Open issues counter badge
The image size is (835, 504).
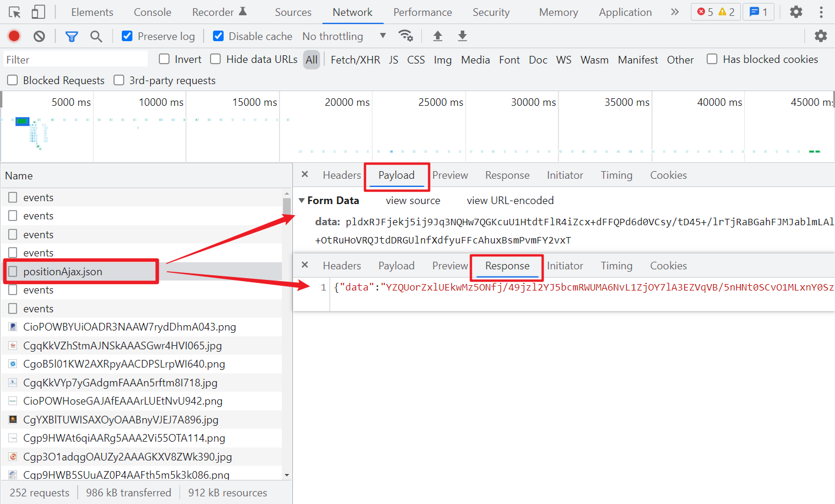point(759,12)
